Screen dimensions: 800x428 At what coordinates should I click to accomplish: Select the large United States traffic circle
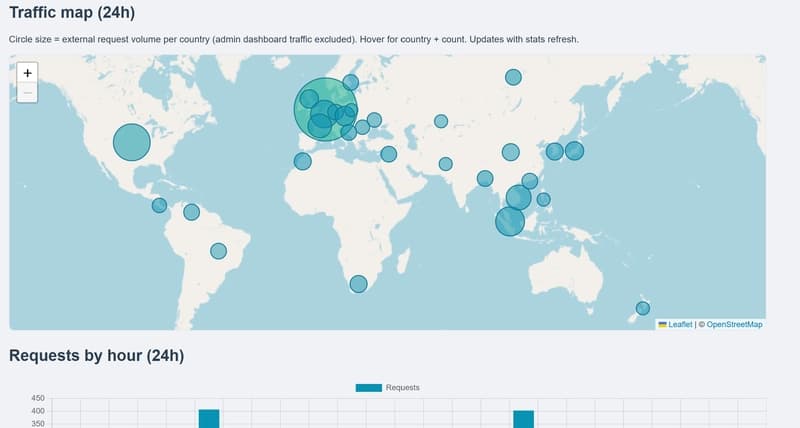tap(132, 142)
